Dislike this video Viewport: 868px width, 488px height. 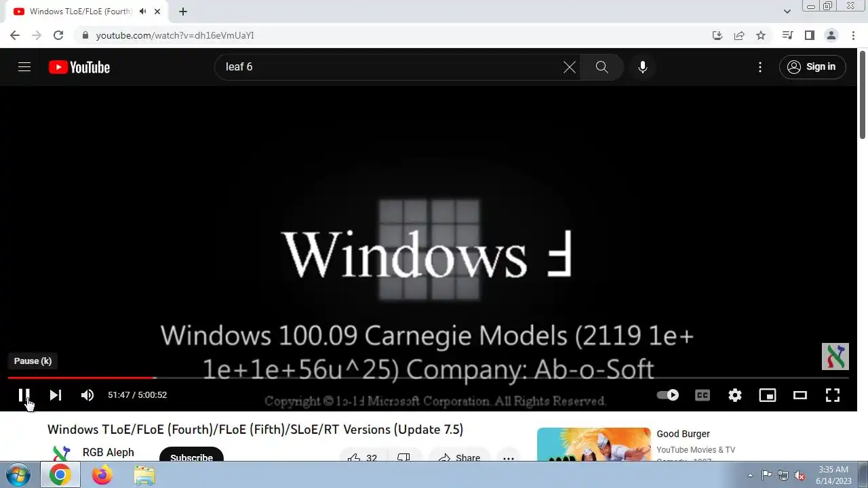(403, 455)
